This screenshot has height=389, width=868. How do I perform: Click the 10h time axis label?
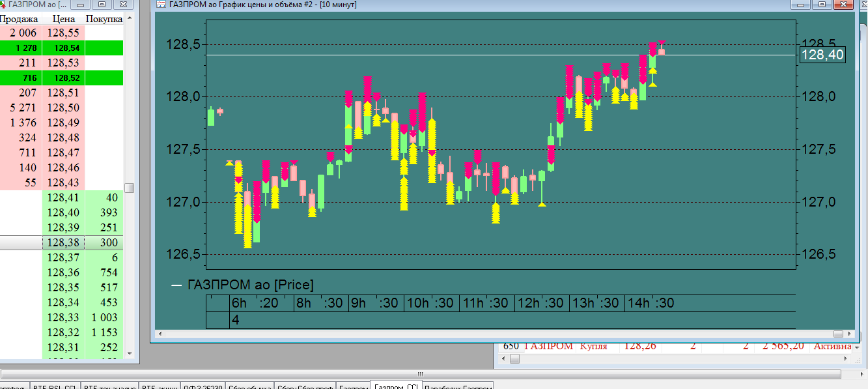(x=417, y=303)
